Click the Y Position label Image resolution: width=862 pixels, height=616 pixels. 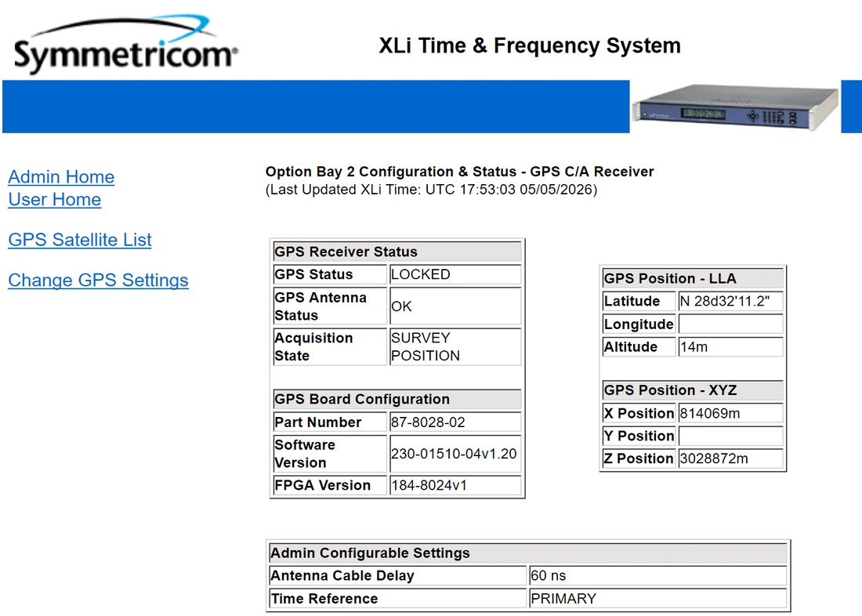click(x=639, y=437)
